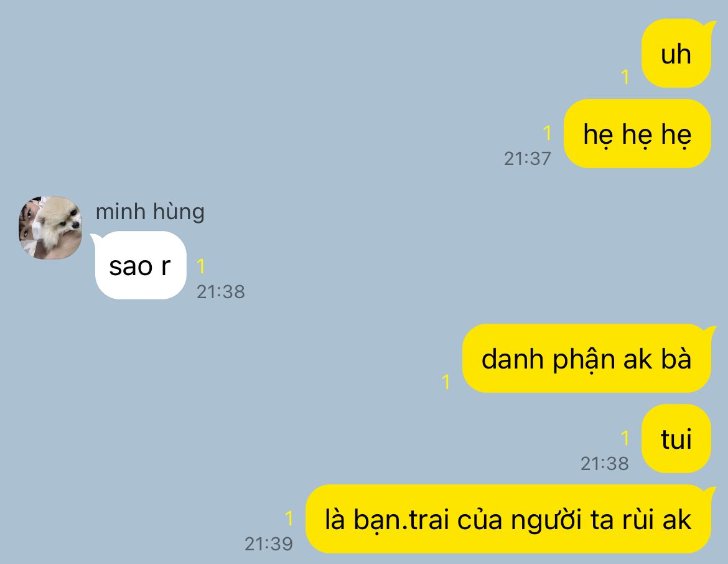728x564 pixels.
Task: Tap the 21:38 timestamp under 'sao r'
Action: tap(220, 292)
